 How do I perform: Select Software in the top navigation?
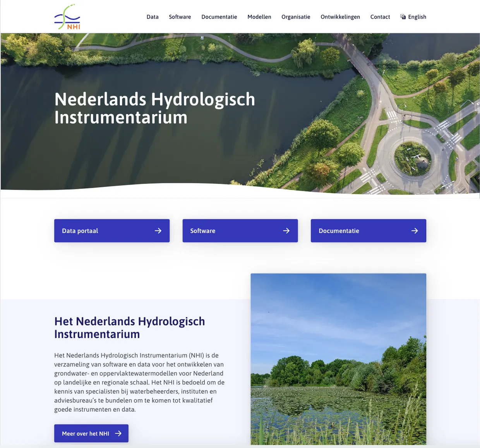click(180, 17)
